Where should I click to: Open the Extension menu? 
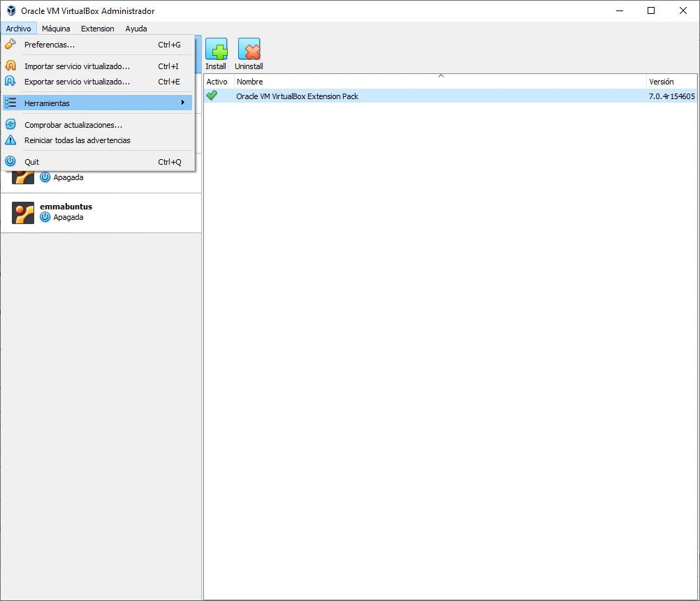(x=97, y=29)
